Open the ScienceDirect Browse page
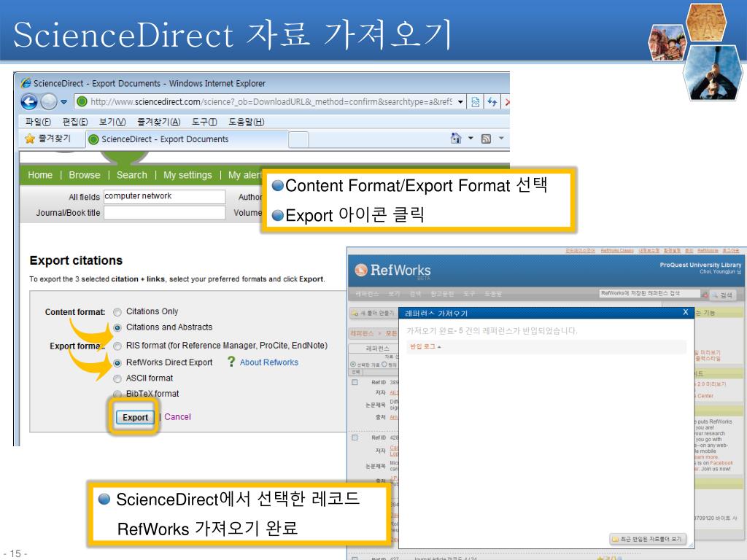This screenshot has width=747, height=560. (x=85, y=175)
